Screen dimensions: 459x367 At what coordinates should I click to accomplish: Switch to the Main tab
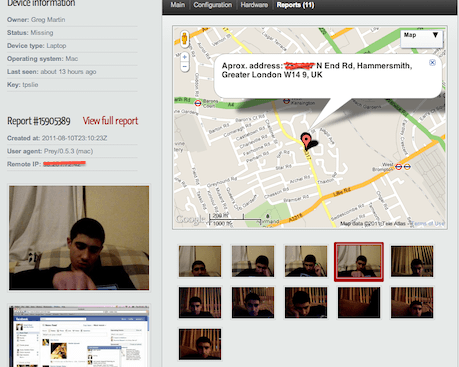coord(177,5)
